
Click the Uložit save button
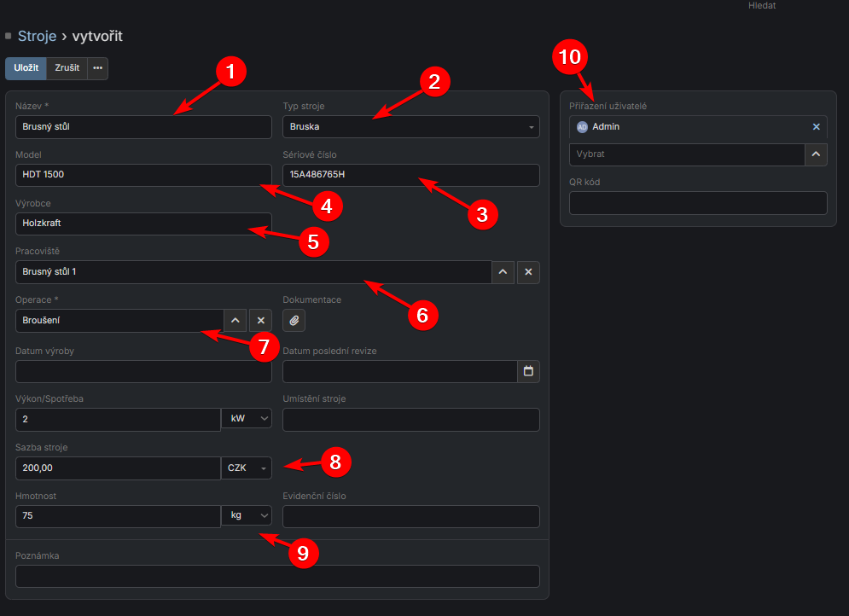(26, 68)
